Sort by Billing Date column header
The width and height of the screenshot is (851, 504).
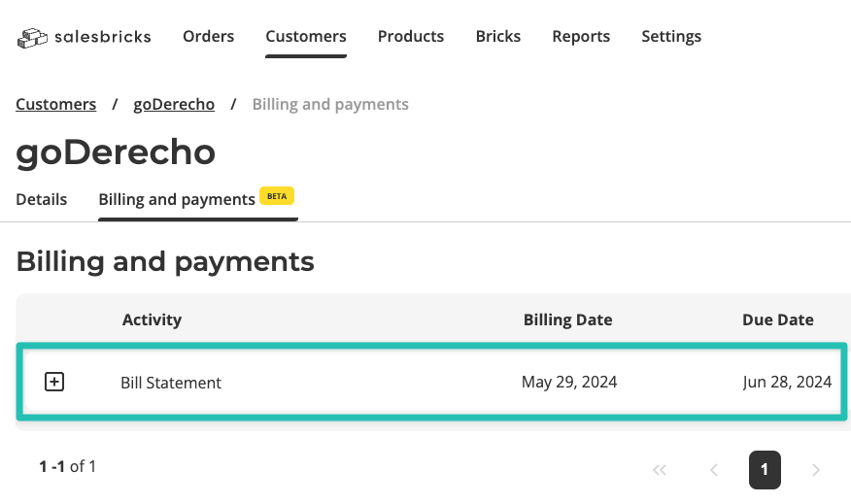[567, 320]
